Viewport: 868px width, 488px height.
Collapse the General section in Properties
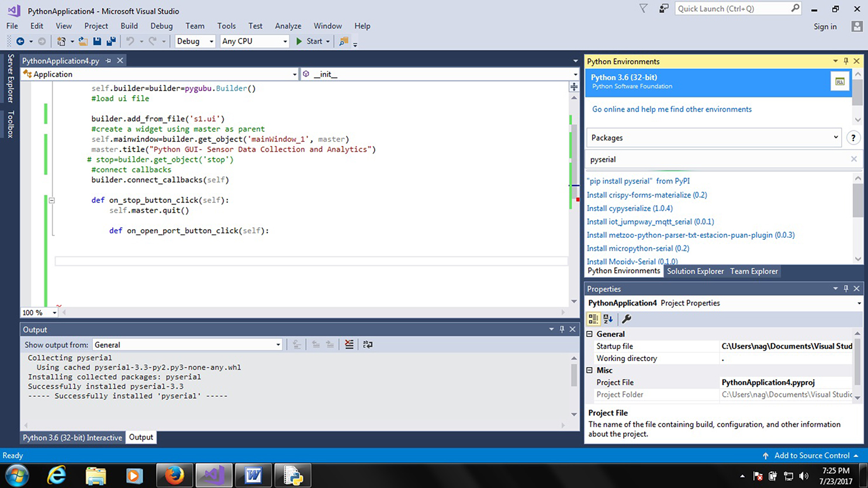(590, 334)
